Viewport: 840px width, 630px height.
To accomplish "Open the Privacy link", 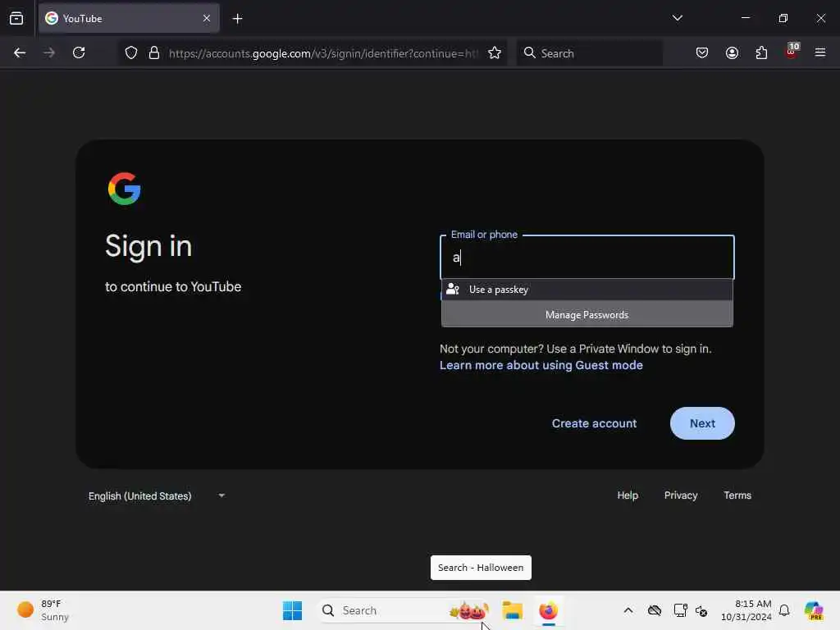I will coord(680,495).
